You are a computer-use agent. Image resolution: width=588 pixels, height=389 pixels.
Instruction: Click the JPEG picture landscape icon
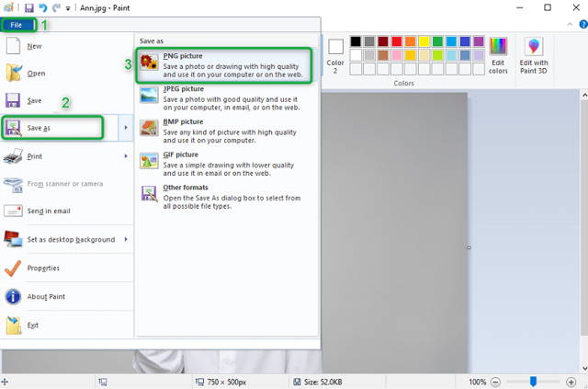pyautogui.click(x=149, y=95)
